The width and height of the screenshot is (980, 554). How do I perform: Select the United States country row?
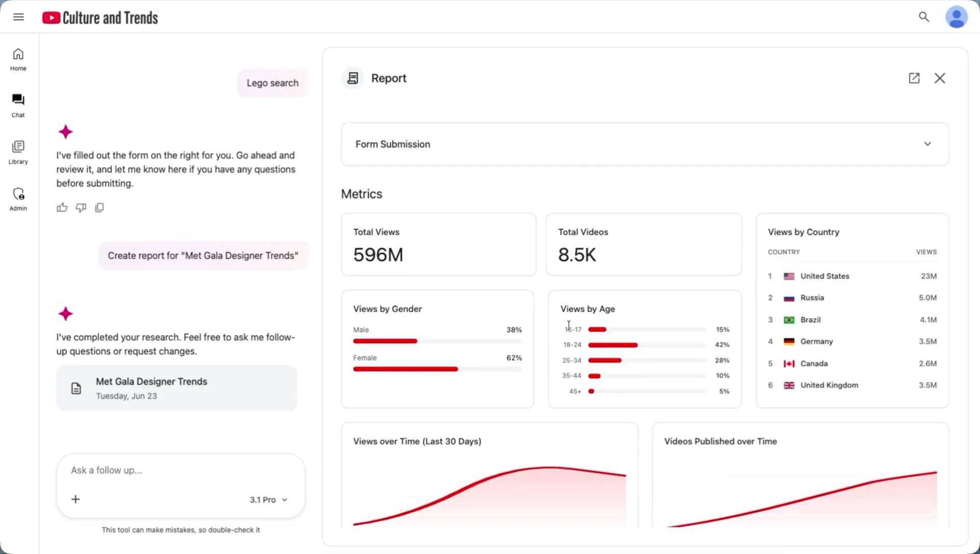[x=852, y=276]
